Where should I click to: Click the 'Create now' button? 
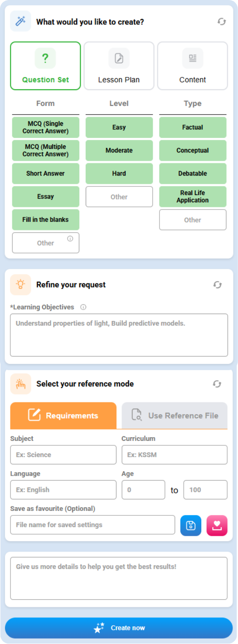(119, 628)
